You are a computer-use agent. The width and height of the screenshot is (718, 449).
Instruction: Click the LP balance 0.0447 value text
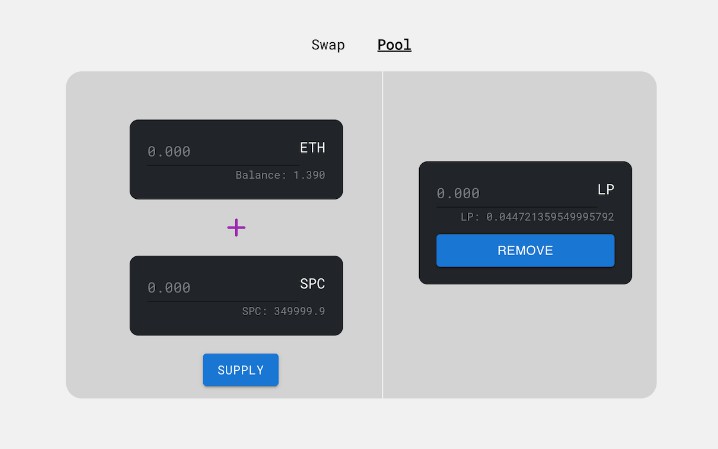(x=537, y=217)
